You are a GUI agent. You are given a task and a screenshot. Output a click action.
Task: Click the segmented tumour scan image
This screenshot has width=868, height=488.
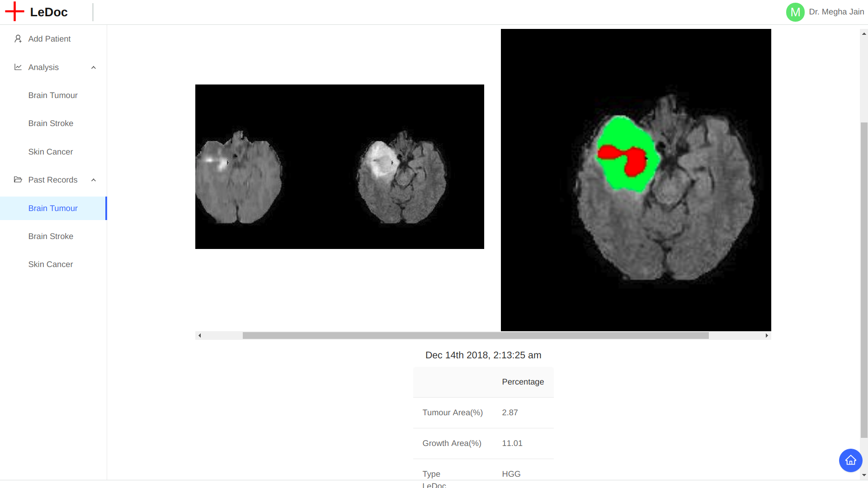[x=636, y=180]
